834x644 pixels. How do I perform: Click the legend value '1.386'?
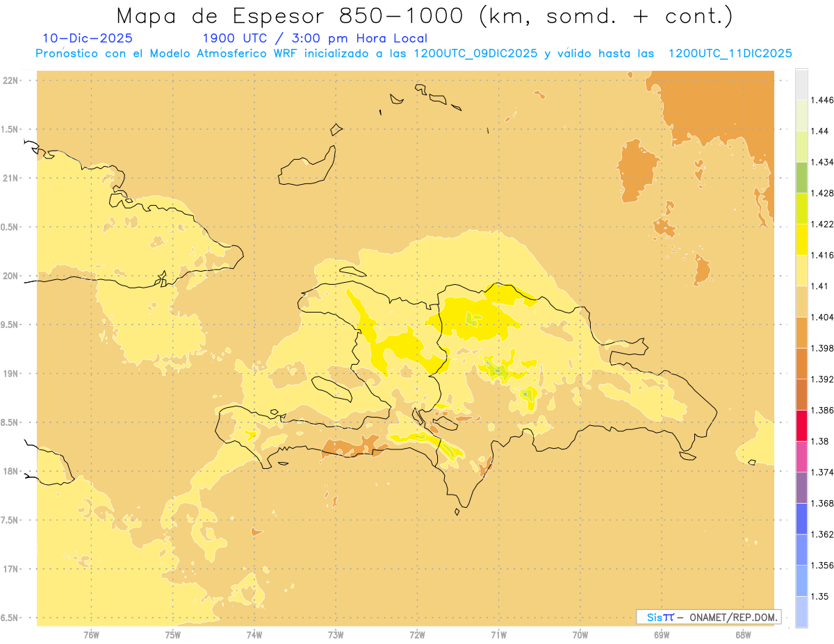[x=822, y=410]
